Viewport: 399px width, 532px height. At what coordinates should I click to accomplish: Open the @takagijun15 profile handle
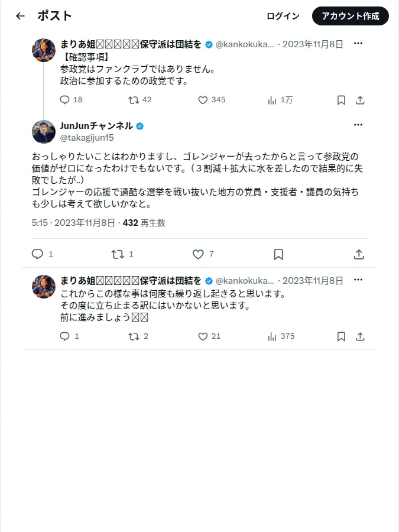[87, 138]
